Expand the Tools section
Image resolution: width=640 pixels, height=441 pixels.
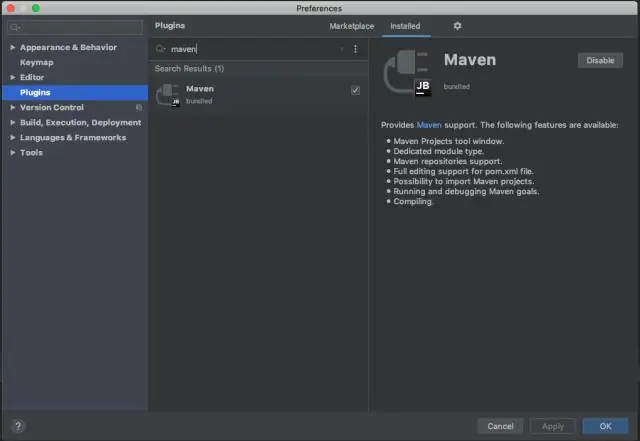(x=13, y=152)
